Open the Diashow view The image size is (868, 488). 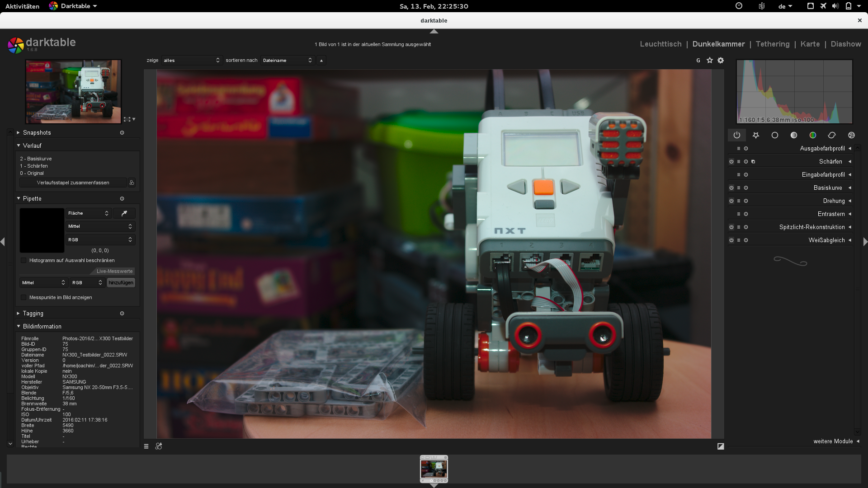tap(846, 44)
